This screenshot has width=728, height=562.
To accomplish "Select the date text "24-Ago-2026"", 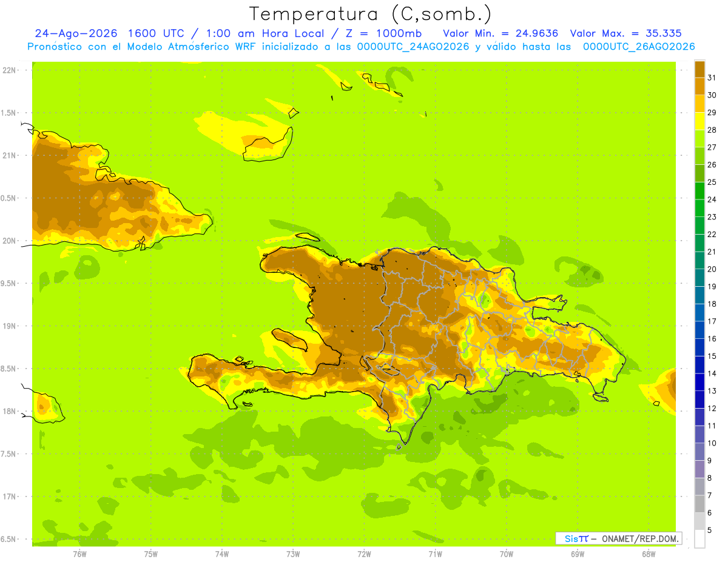I will tap(76, 33).
